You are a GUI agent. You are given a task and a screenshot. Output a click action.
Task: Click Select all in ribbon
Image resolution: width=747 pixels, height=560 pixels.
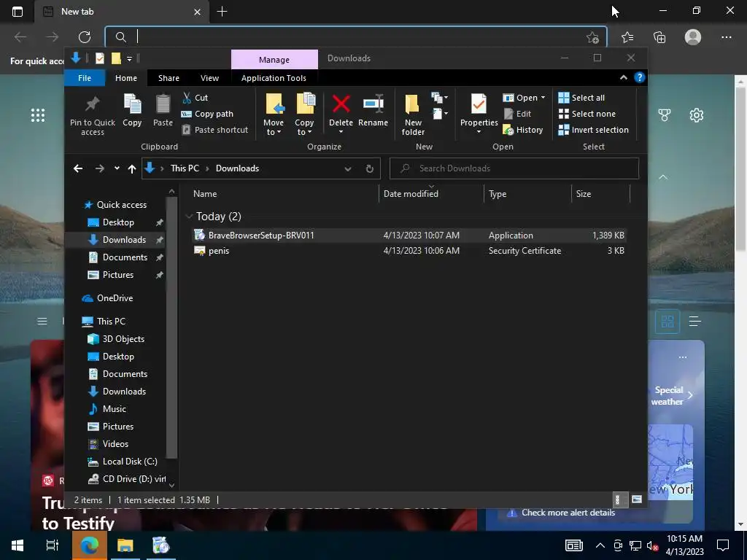pos(581,98)
